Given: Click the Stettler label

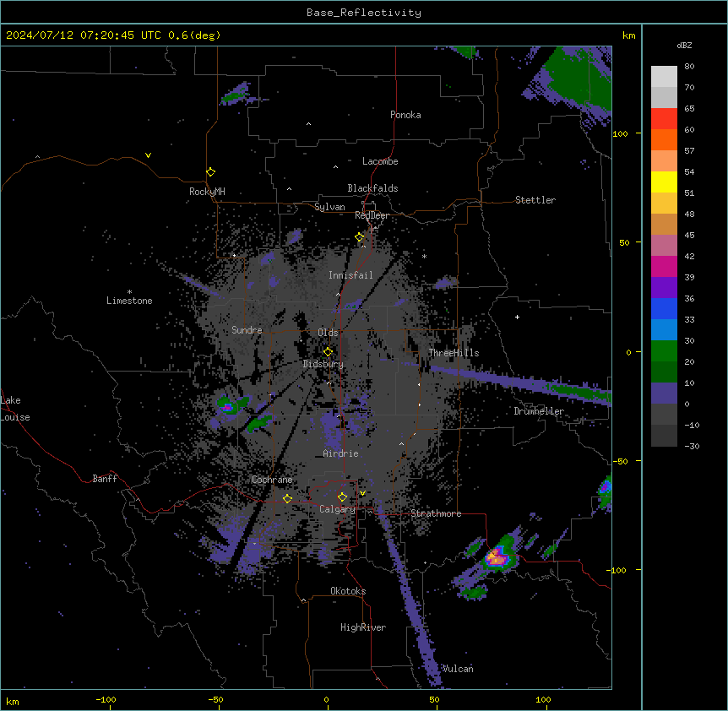Looking at the screenshot, I should (535, 200).
